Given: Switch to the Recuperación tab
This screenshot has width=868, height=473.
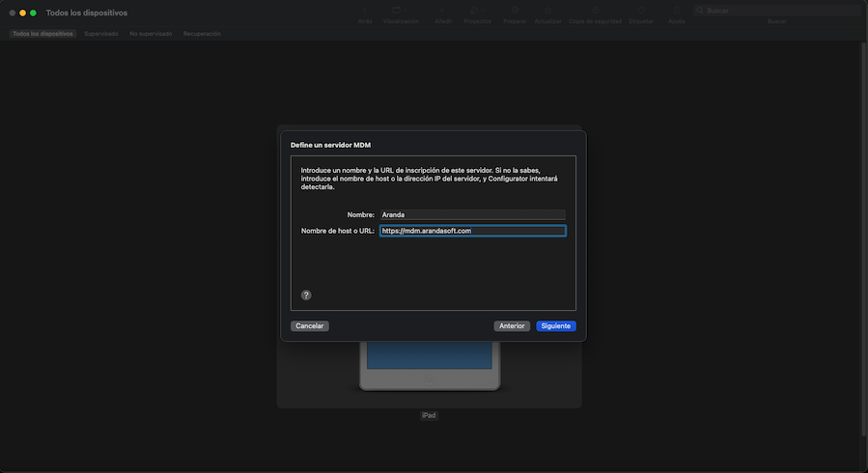Looking at the screenshot, I should (202, 34).
